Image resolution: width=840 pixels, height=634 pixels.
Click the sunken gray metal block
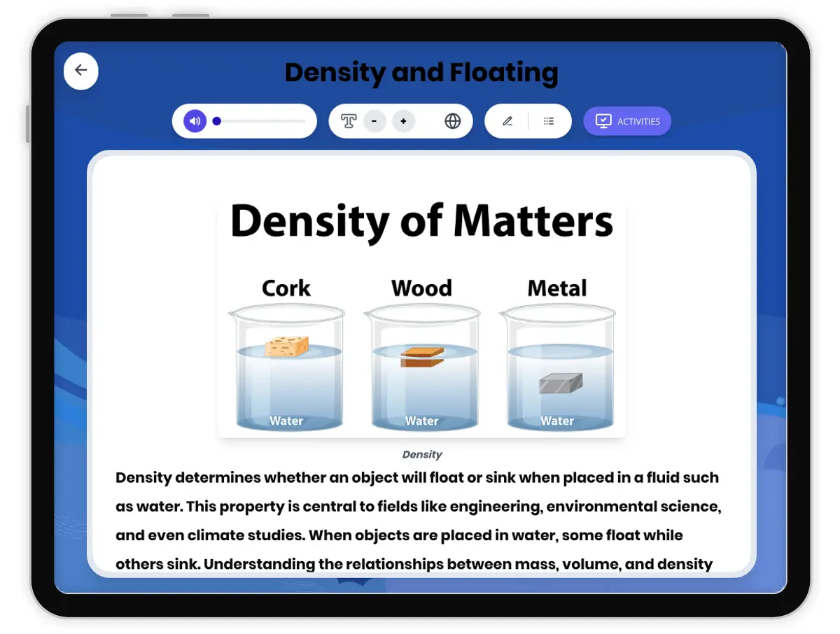561,383
